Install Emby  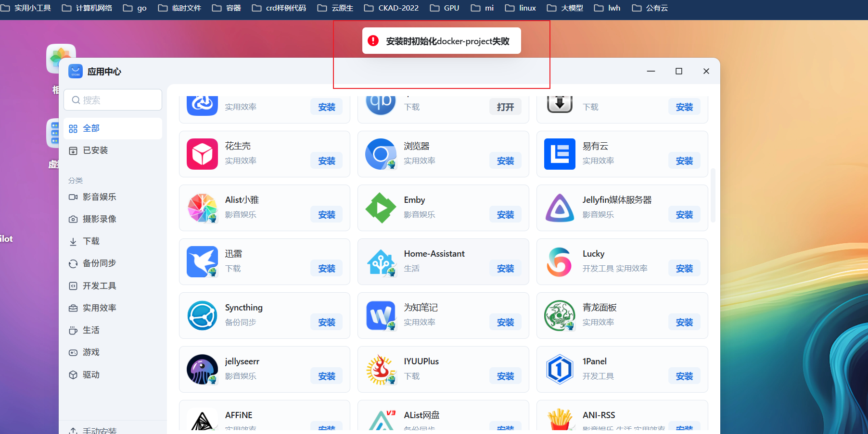click(506, 215)
